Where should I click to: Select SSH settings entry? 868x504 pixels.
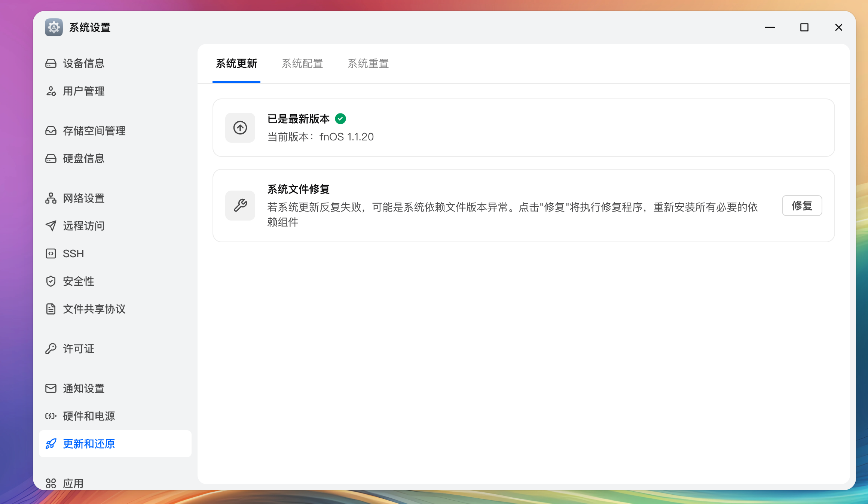tap(73, 253)
